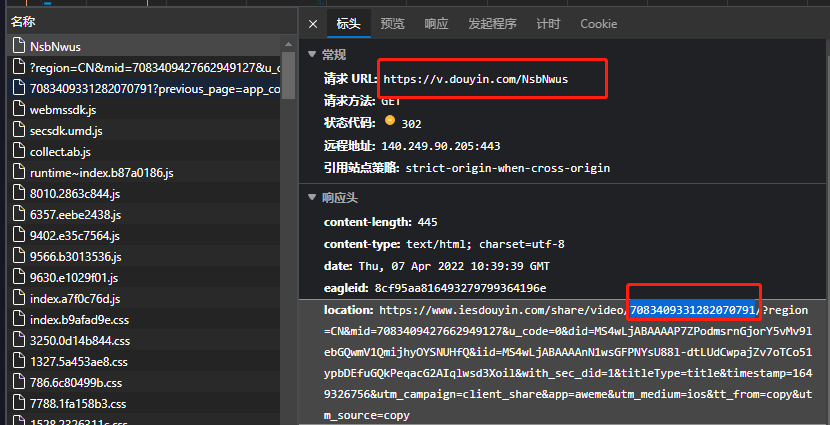
Task: Select 9402.e35c7564.js request
Action: pyautogui.click(x=144, y=236)
